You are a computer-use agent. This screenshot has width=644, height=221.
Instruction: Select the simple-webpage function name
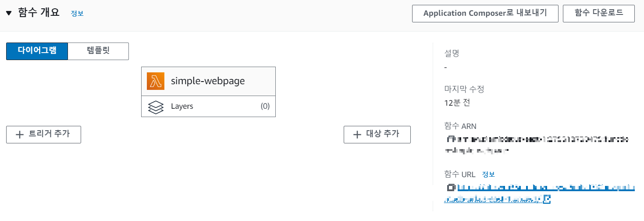[208, 81]
